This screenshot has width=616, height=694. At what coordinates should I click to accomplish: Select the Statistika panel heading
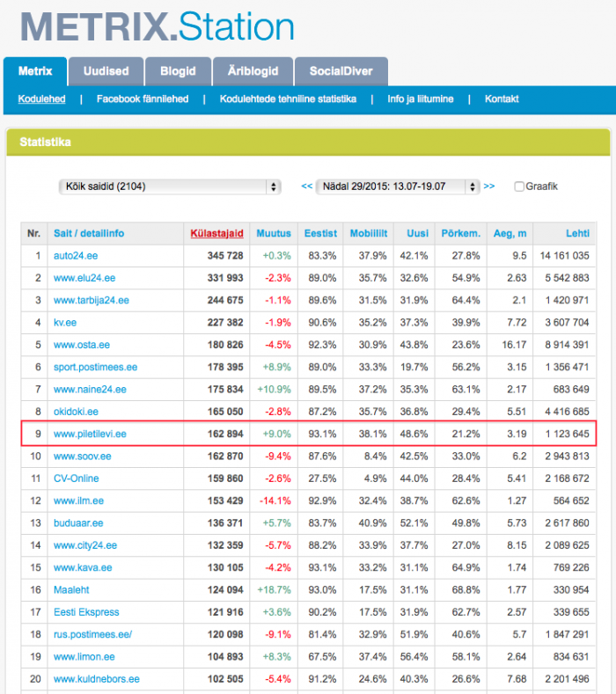pyautogui.click(x=45, y=142)
